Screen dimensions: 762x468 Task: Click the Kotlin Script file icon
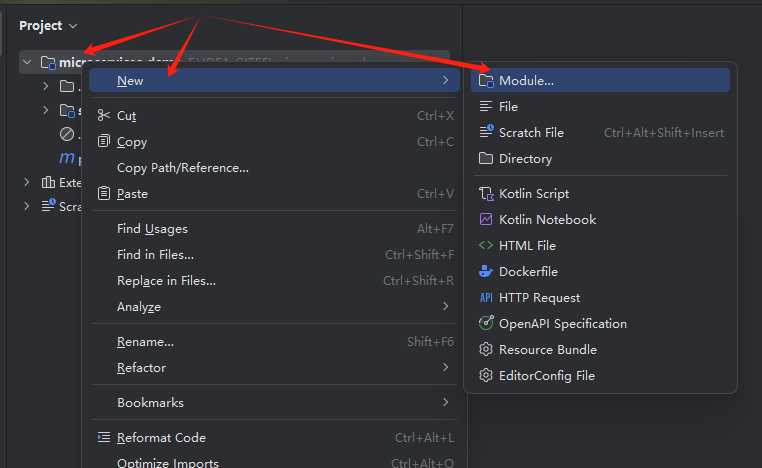pos(486,194)
